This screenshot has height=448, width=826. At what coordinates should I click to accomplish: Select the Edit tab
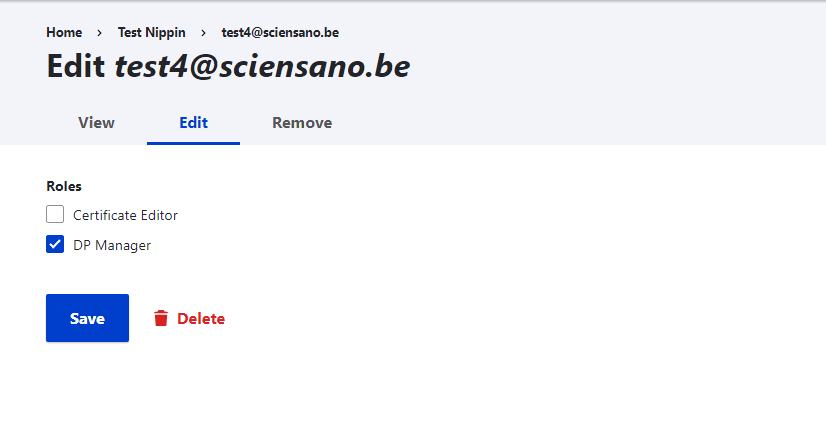(193, 123)
